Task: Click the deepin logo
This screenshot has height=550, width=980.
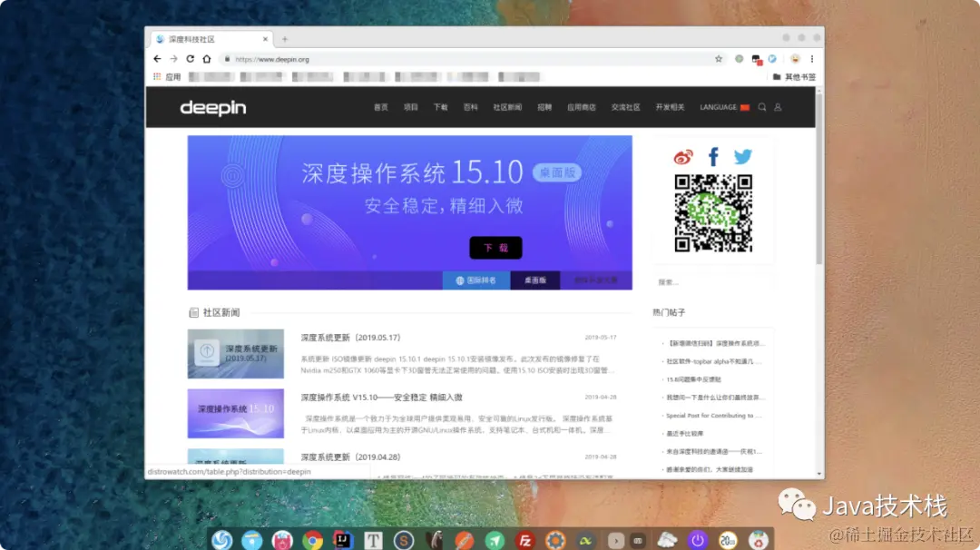Action: click(x=213, y=107)
